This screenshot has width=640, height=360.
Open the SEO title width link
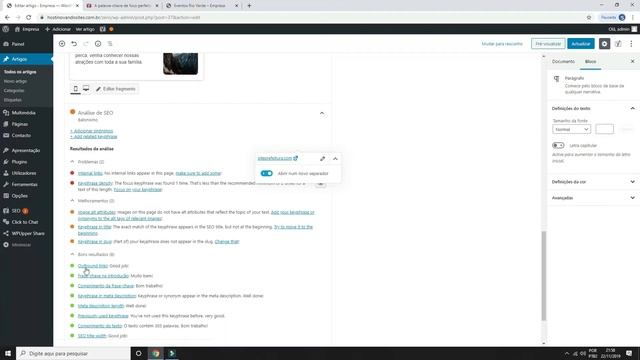click(x=92, y=336)
